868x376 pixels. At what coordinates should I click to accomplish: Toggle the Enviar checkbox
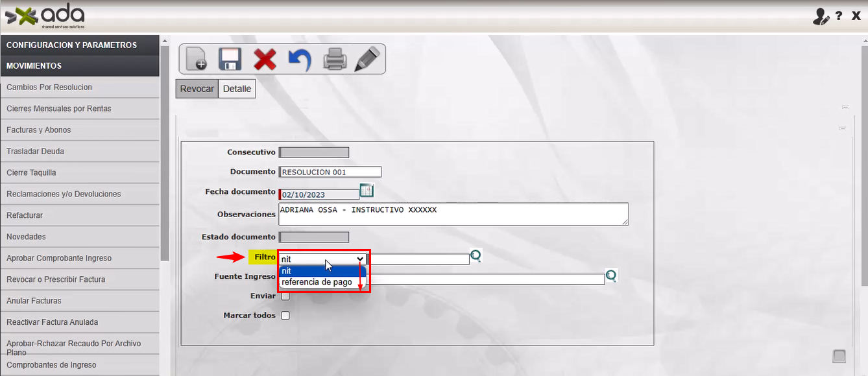point(285,296)
